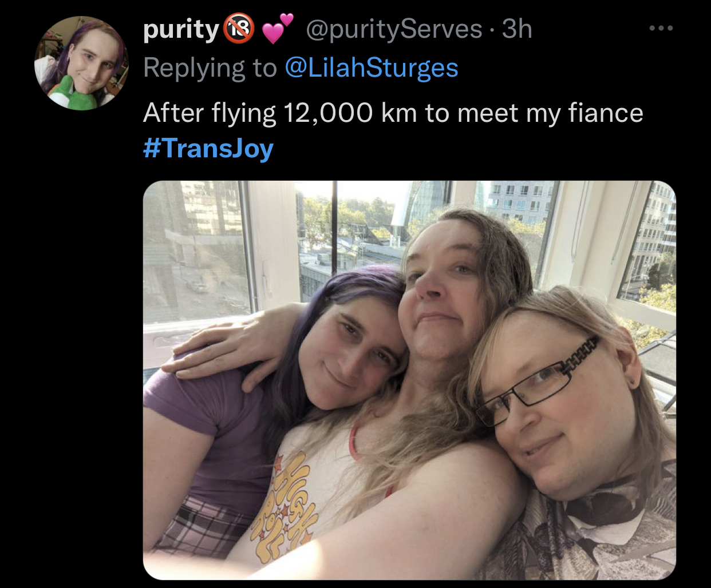Open the @LilahSturges mentioned profile

tap(372, 67)
